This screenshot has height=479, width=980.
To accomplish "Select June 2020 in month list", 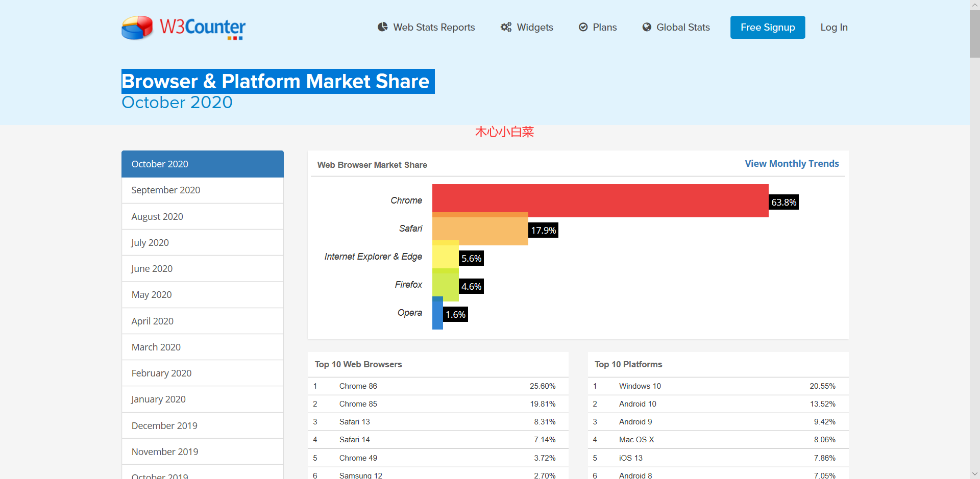I will coord(203,268).
